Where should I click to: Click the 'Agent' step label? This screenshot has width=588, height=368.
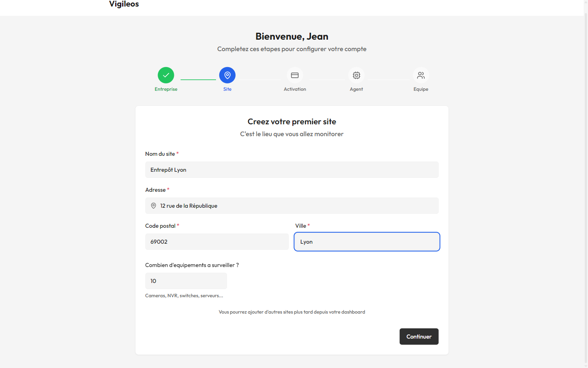(356, 89)
